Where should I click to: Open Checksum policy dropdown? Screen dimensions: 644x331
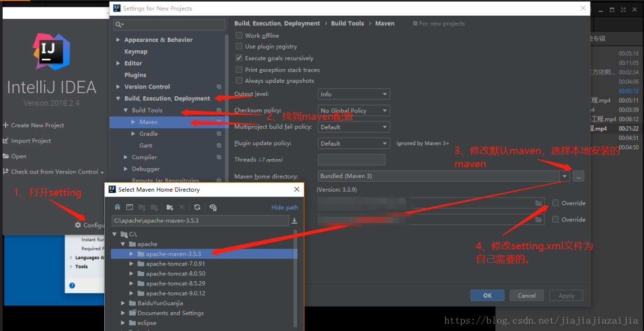click(354, 111)
